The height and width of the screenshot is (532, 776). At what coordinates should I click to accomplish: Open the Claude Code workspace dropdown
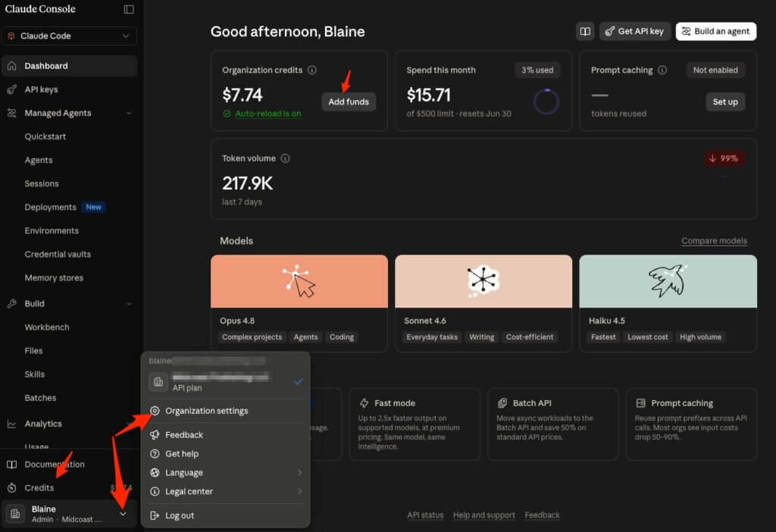(x=69, y=36)
